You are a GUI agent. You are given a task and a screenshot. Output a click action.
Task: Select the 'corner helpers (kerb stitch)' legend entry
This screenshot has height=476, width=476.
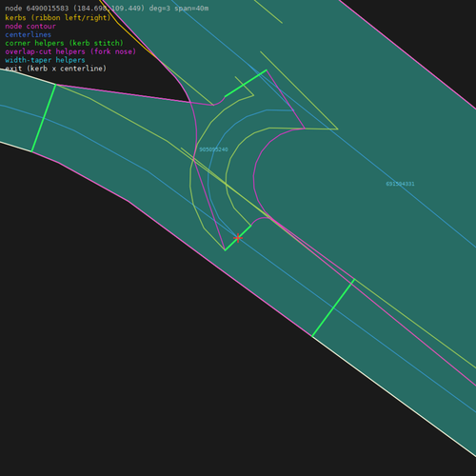64,43
